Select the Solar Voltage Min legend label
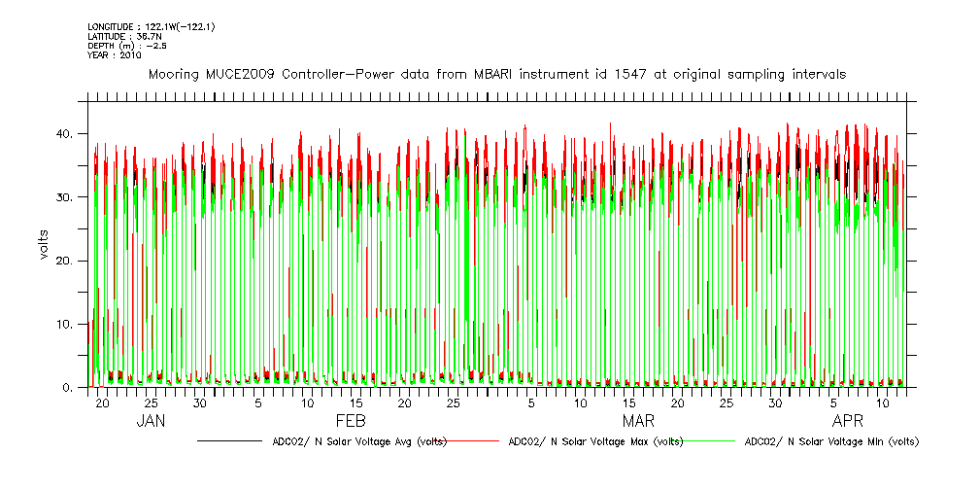Image resolution: width=980 pixels, height=490 pixels. click(830, 441)
